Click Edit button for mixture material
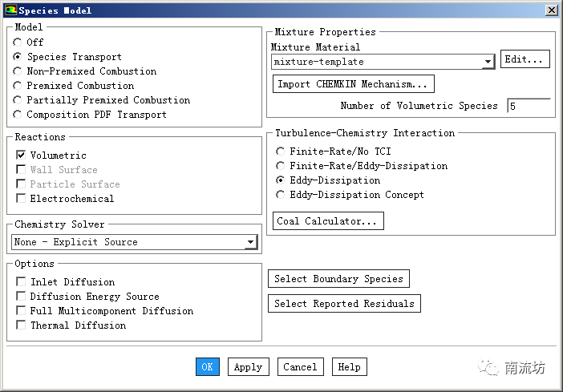Screen dimensions: 563x392 pyautogui.click(x=525, y=59)
